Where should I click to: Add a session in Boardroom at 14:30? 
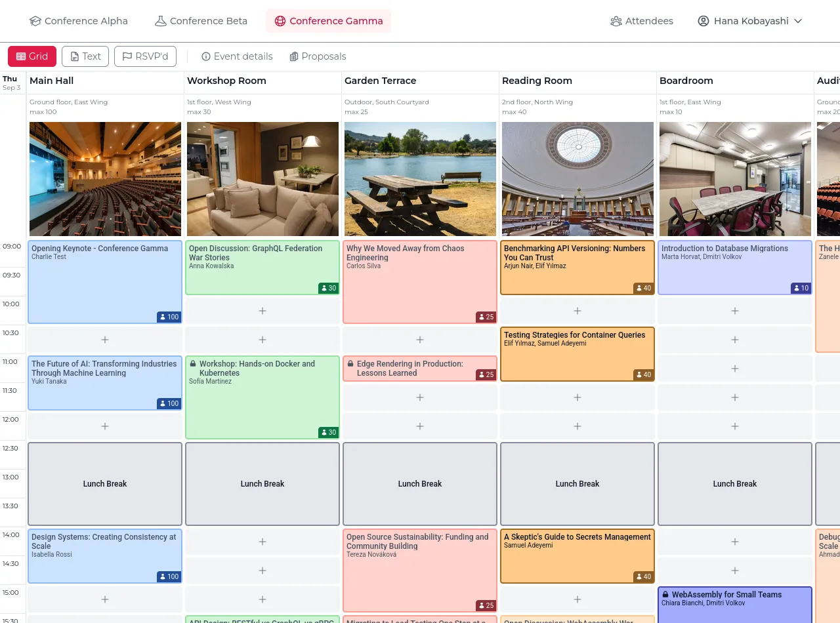[x=735, y=571]
